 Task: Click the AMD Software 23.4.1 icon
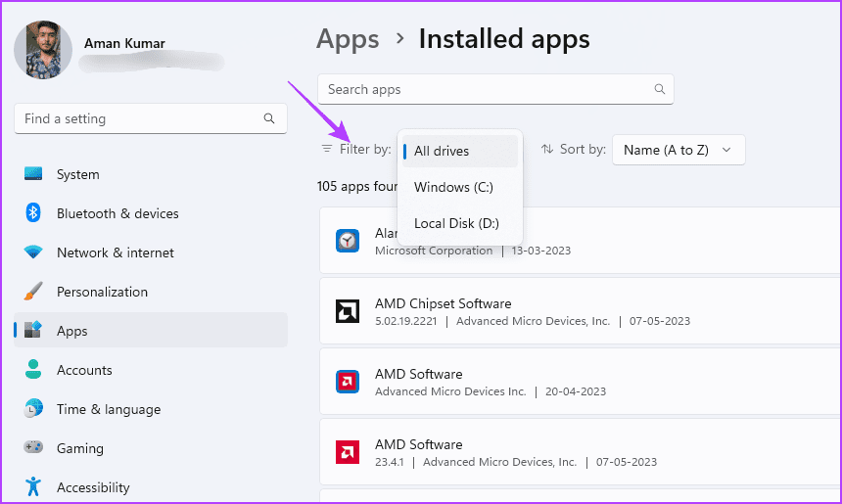click(x=348, y=452)
